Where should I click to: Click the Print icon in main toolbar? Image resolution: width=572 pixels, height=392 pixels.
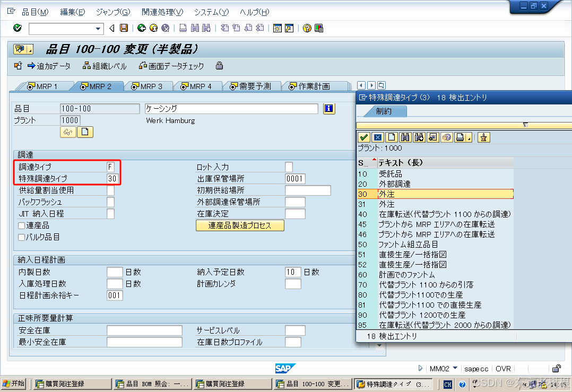183,28
